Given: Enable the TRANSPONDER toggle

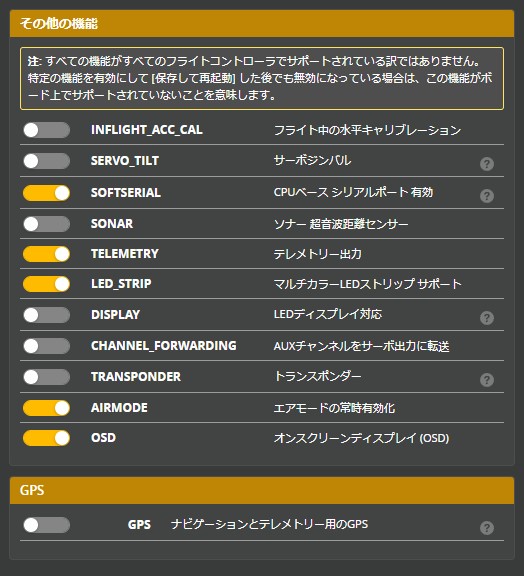Looking at the screenshot, I should (46, 377).
